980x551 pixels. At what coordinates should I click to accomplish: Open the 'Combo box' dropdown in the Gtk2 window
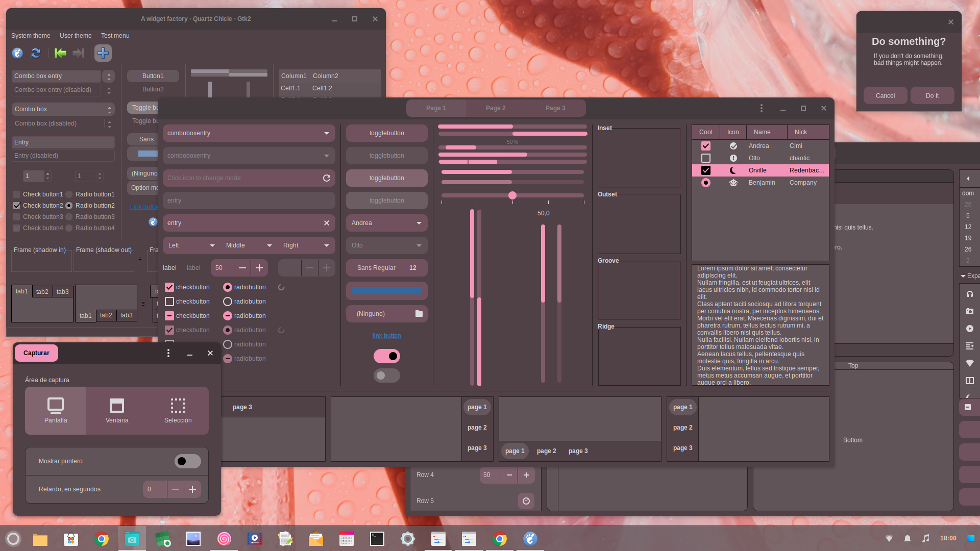pyautogui.click(x=63, y=109)
